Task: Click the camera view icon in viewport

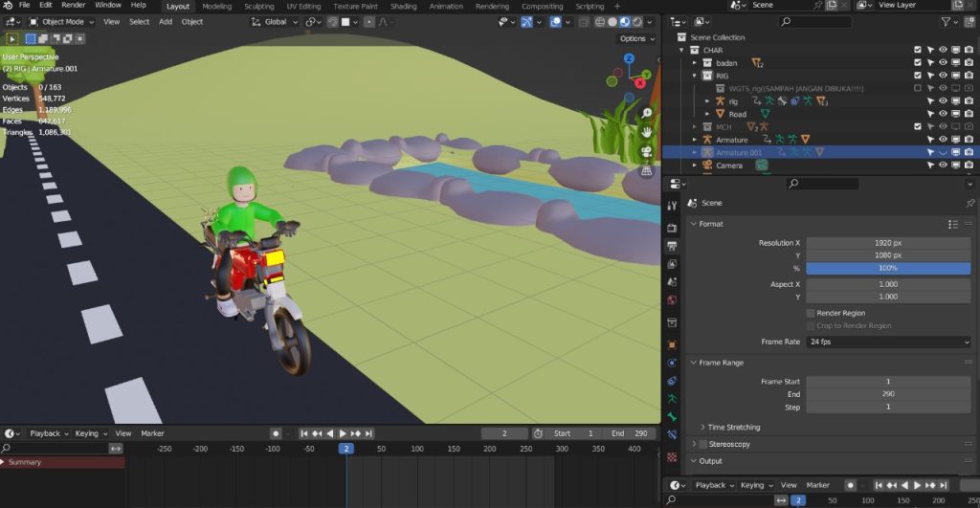Action: [x=647, y=151]
